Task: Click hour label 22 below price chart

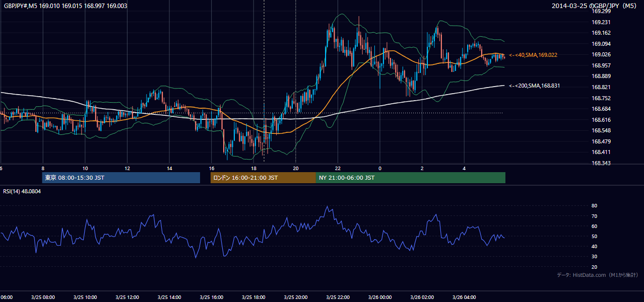Action: 338,169
